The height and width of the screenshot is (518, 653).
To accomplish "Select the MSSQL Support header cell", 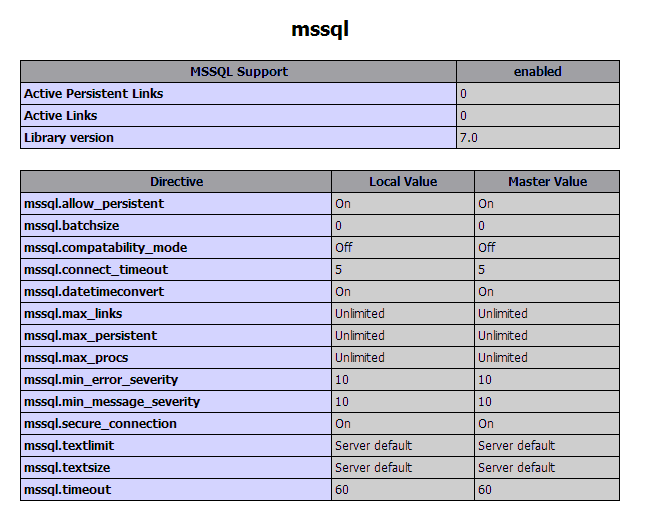I will pos(239,72).
